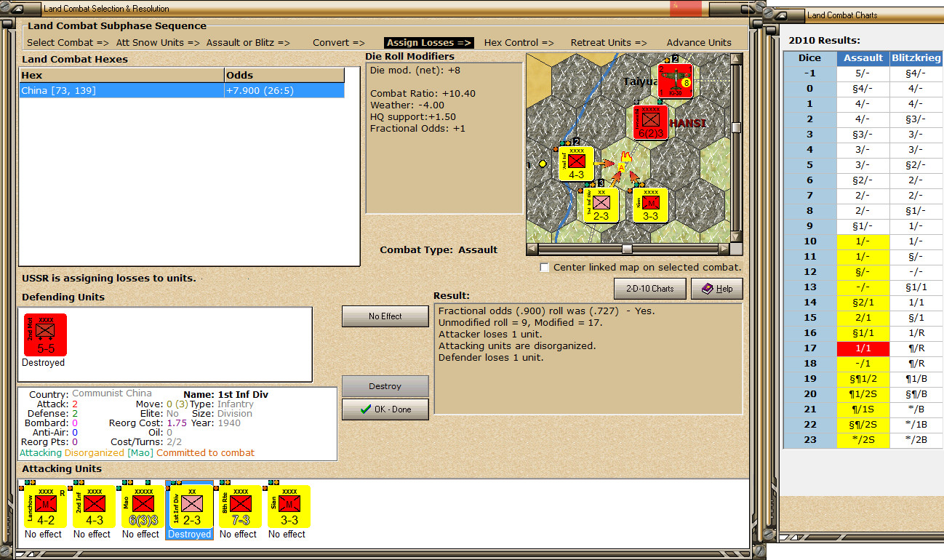Click the Hex column header
Screen dimensions: 944x560
121,75
